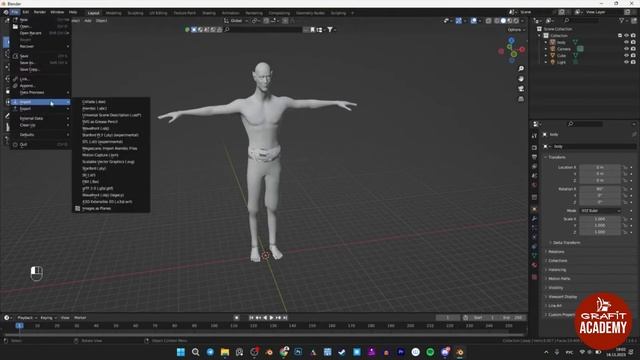Click the Location X value field
The height and width of the screenshot is (360, 640).
tap(600, 167)
